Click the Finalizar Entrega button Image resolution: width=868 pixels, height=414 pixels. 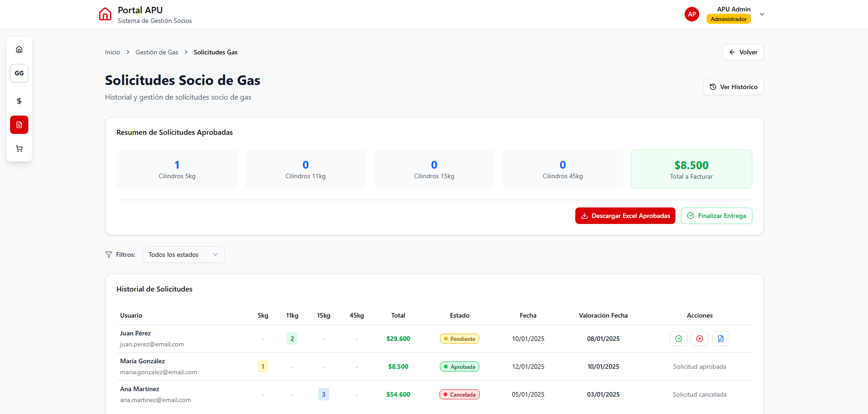tap(716, 215)
